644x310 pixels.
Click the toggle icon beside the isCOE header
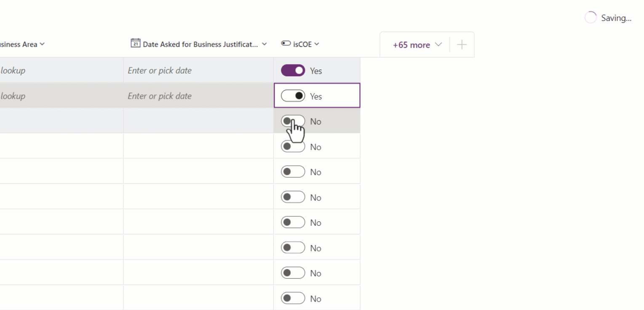(x=286, y=43)
